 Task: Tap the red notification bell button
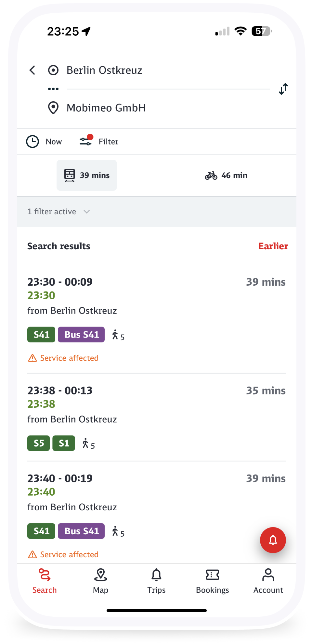(x=273, y=540)
